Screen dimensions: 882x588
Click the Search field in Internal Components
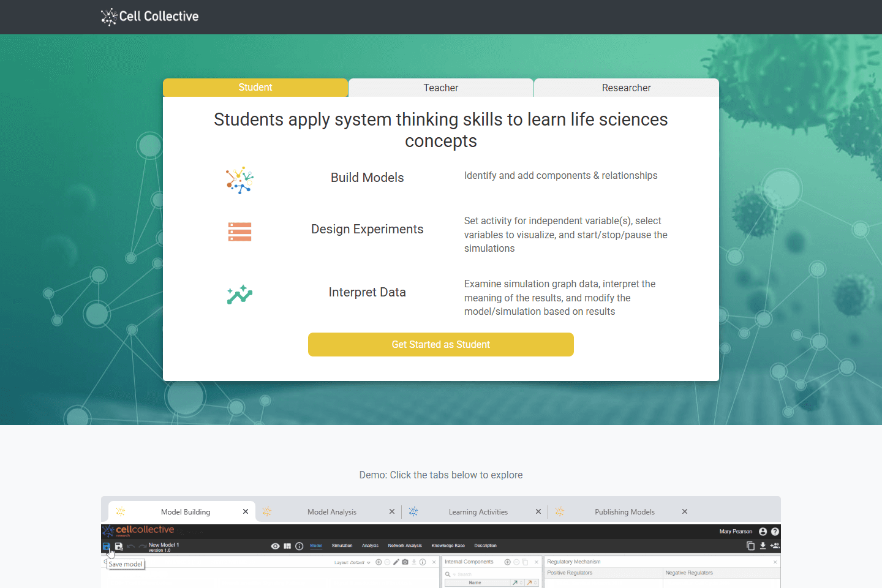491,574
